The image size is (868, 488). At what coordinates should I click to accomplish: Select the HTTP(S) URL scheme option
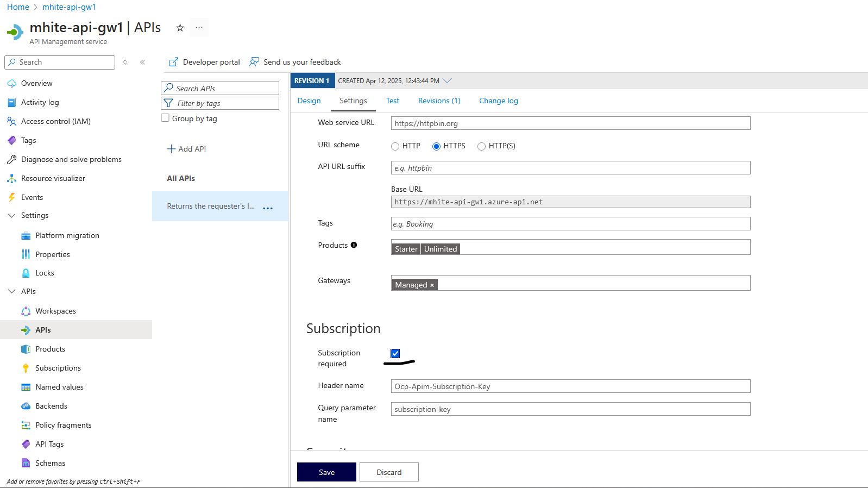481,146
